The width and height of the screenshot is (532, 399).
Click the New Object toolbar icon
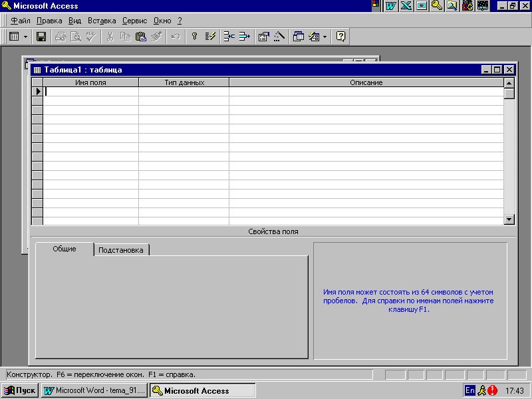click(x=314, y=37)
